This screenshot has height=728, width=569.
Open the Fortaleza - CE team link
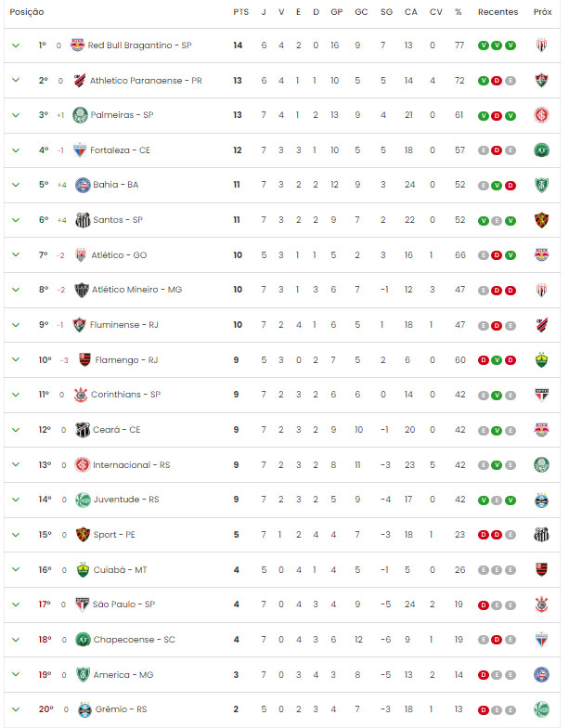(121, 150)
